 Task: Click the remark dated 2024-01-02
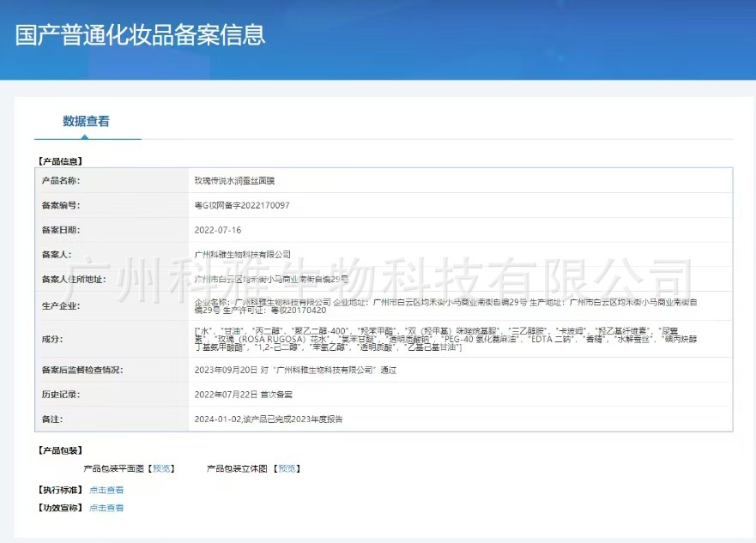coord(269,419)
